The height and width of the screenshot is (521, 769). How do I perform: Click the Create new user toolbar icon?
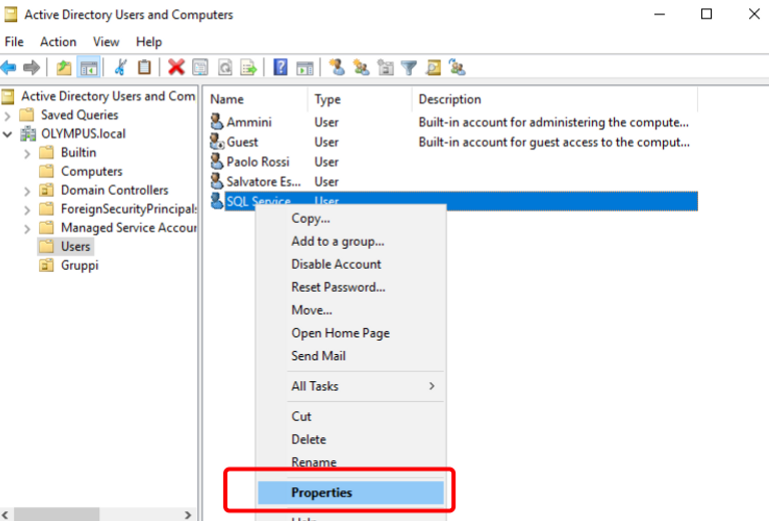click(337, 68)
